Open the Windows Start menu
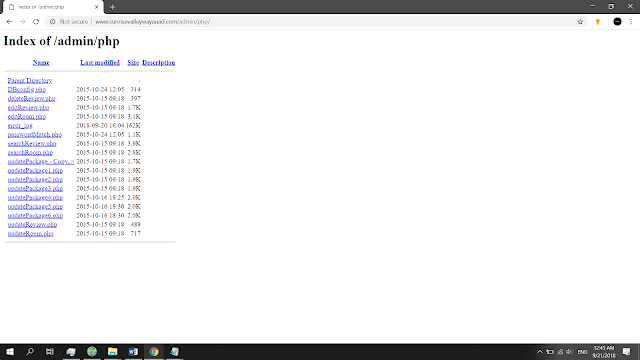Image resolution: width=640 pixels, height=360 pixels. (10, 351)
